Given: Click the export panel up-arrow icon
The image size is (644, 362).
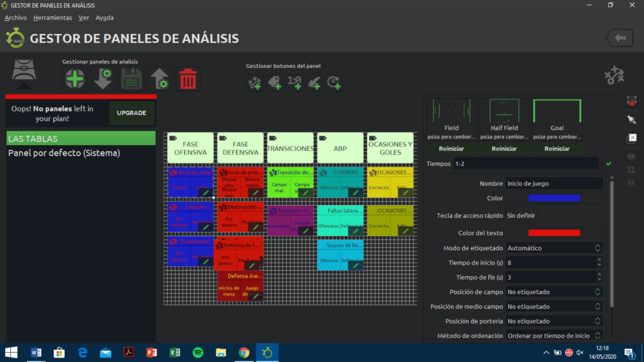Looking at the screenshot, I should 159,80.
